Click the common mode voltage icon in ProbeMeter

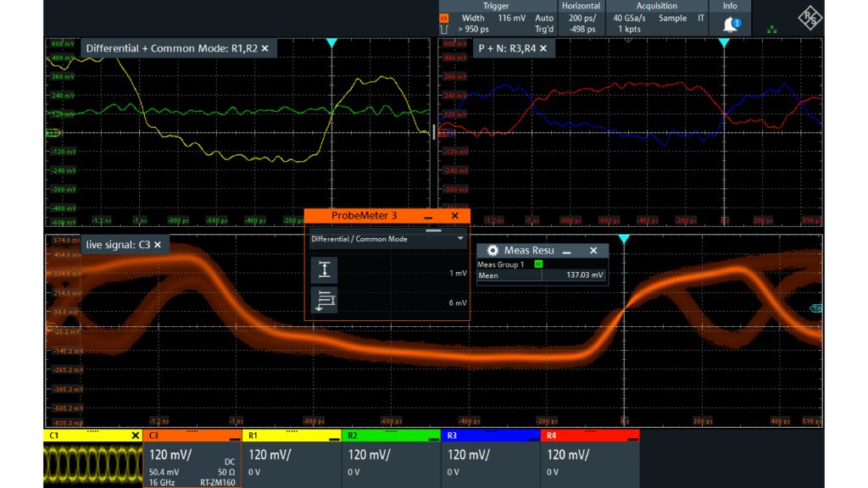coord(326,300)
